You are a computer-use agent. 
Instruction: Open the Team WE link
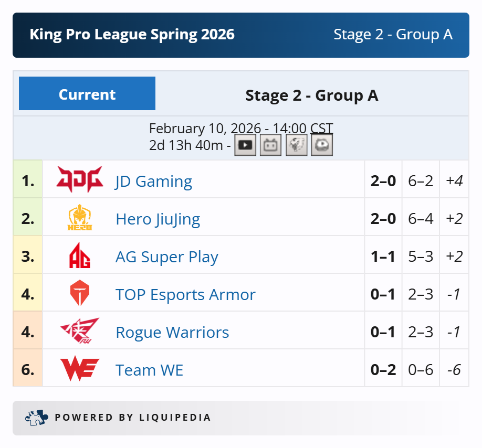click(x=149, y=370)
